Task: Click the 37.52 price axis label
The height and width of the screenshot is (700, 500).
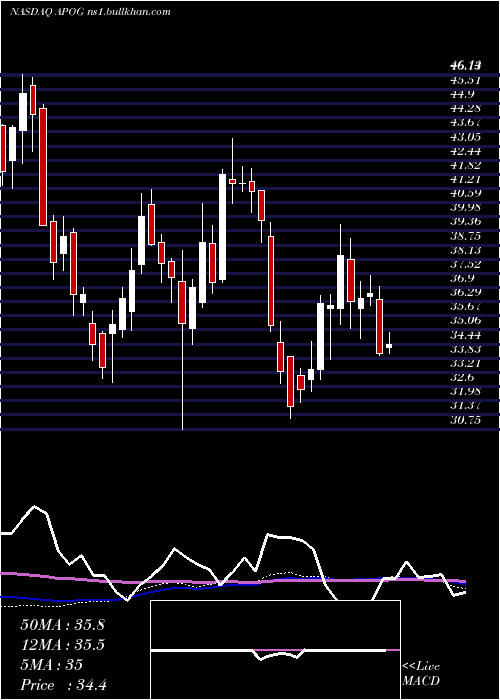Action: tap(466, 264)
